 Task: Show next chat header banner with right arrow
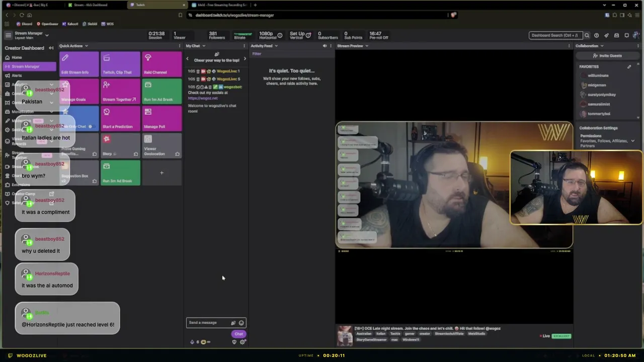(245, 59)
